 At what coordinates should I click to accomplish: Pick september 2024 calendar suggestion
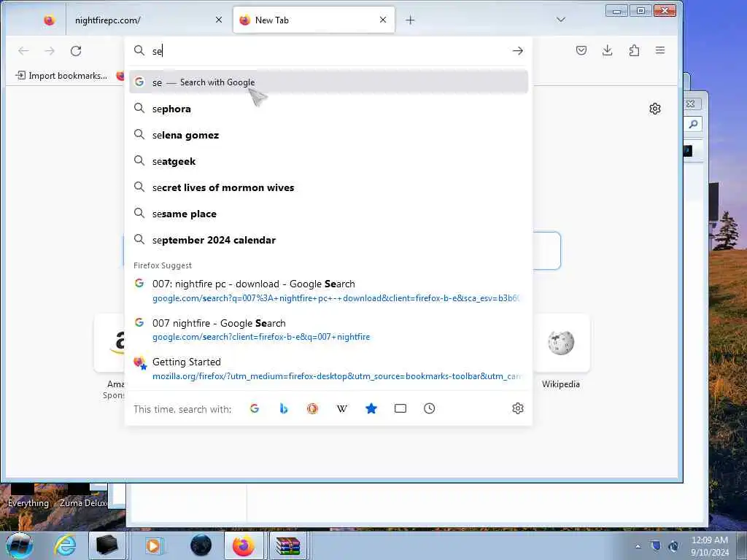(329, 240)
